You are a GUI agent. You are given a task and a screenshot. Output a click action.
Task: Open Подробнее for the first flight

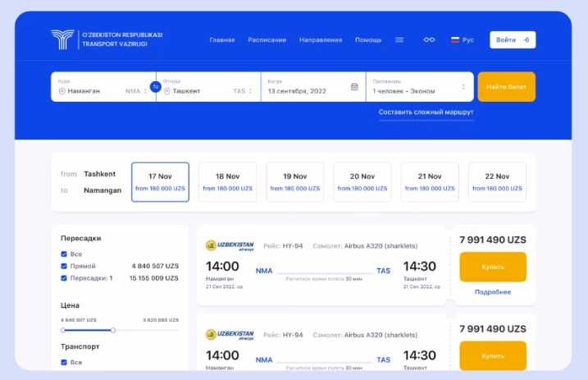[493, 292]
